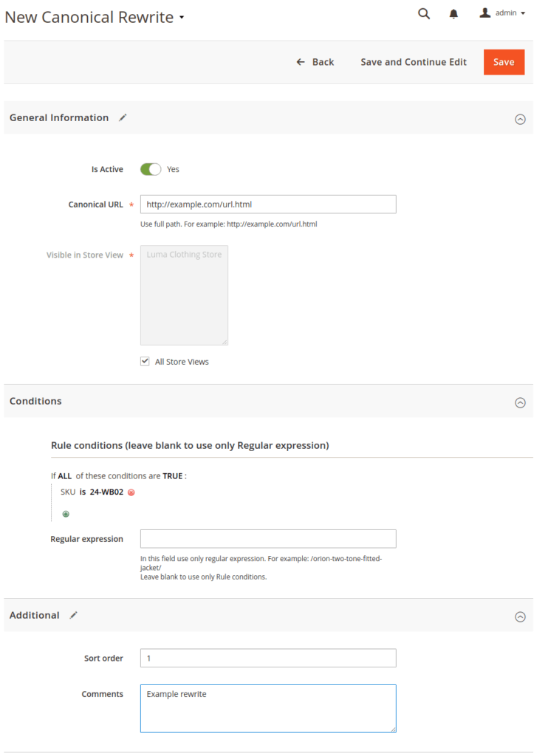Screen dimensions: 548x756
Task: Collapse the Conditions section
Action: tap(520, 402)
